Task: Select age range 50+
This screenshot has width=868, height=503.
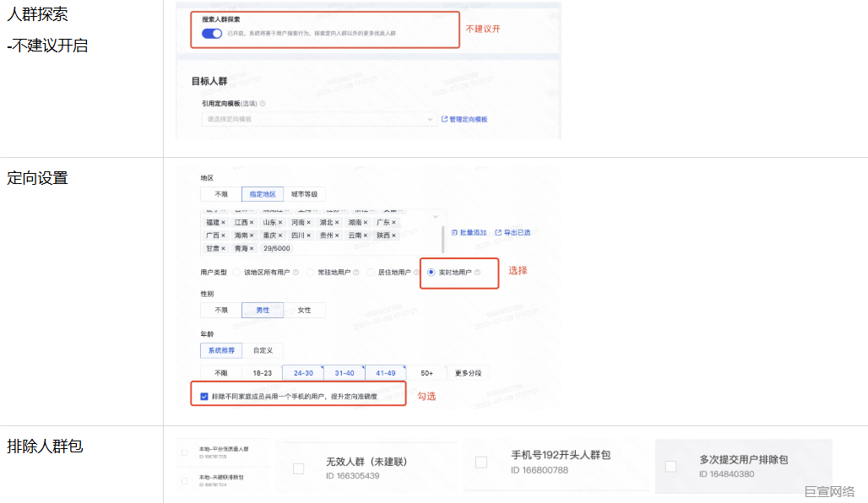Action: [426, 373]
